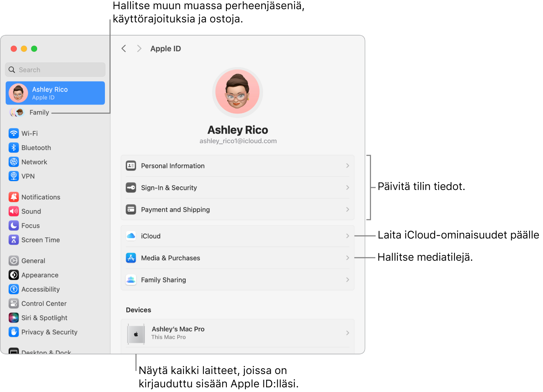Click the search magnifying glass icon
Viewport: 543px width, 392px height.
(x=12, y=70)
